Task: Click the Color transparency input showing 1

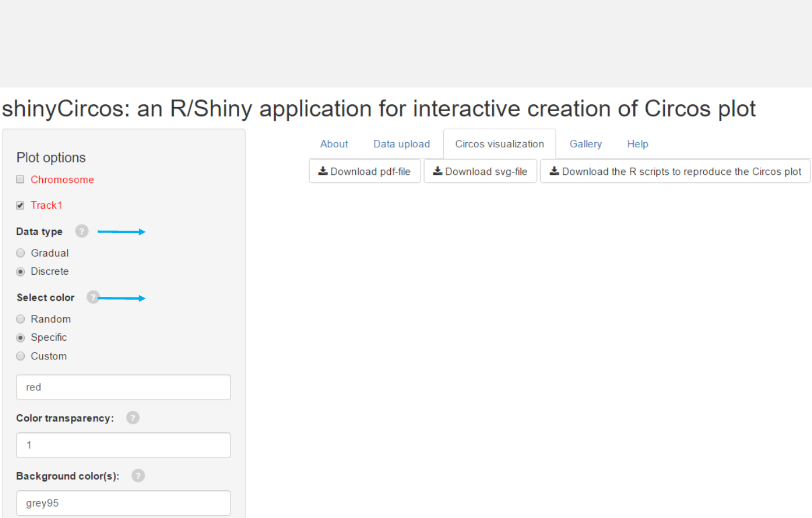Action: pyautogui.click(x=123, y=445)
